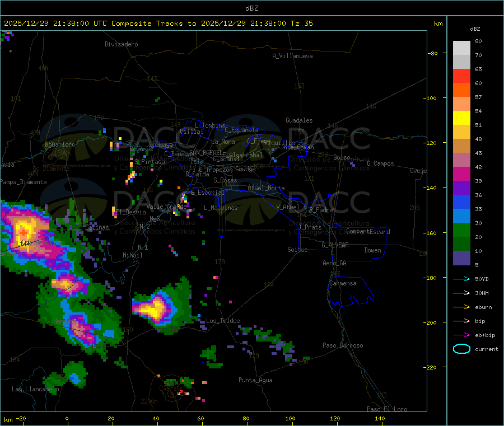Select the magenta 39–42 dBZ color band

[461, 174]
